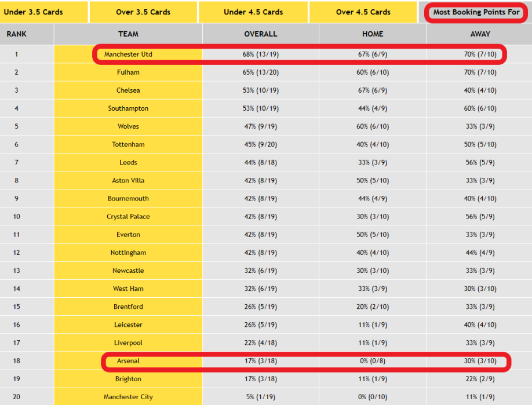
Task: Open the Manchester City team link
Action: (x=128, y=397)
